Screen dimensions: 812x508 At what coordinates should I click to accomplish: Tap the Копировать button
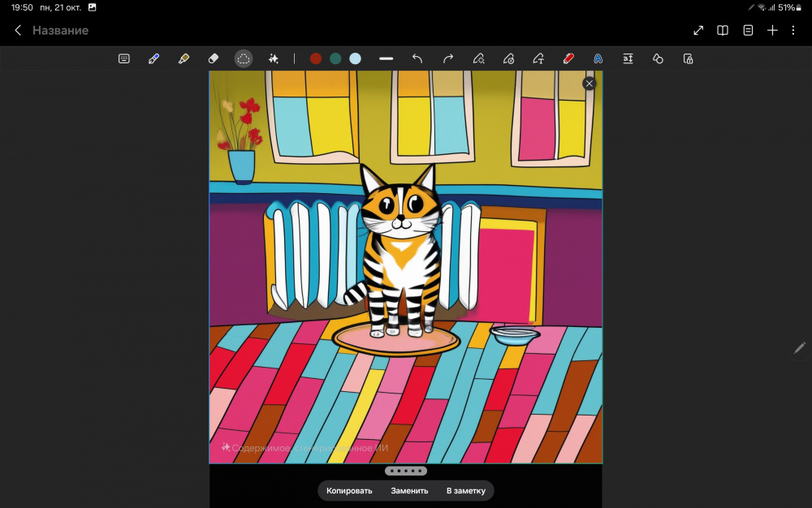pos(349,491)
